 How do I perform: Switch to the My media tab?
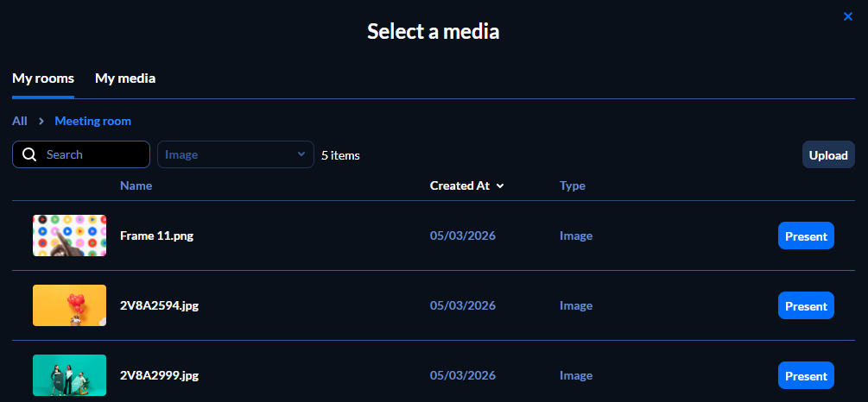coord(125,79)
